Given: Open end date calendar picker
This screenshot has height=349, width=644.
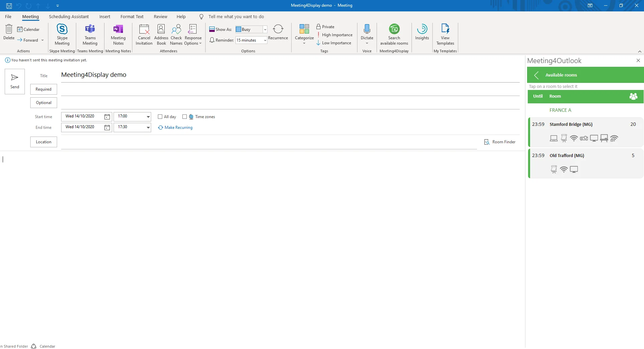Looking at the screenshot, I should pos(107,127).
